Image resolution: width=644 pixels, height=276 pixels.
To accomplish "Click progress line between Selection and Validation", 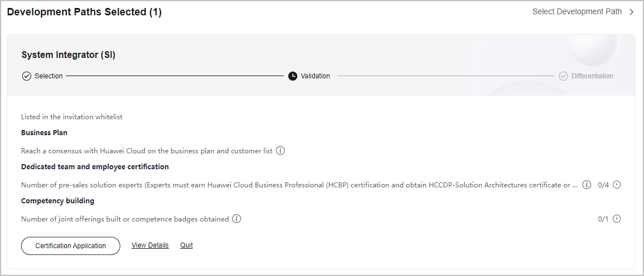I will [175, 76].
